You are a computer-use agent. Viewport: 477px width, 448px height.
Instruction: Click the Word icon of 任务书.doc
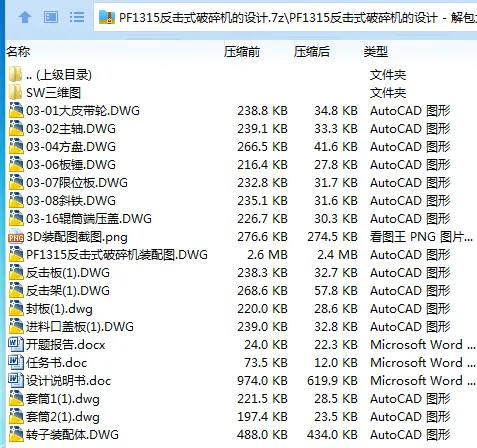click(x=16, y=362)
